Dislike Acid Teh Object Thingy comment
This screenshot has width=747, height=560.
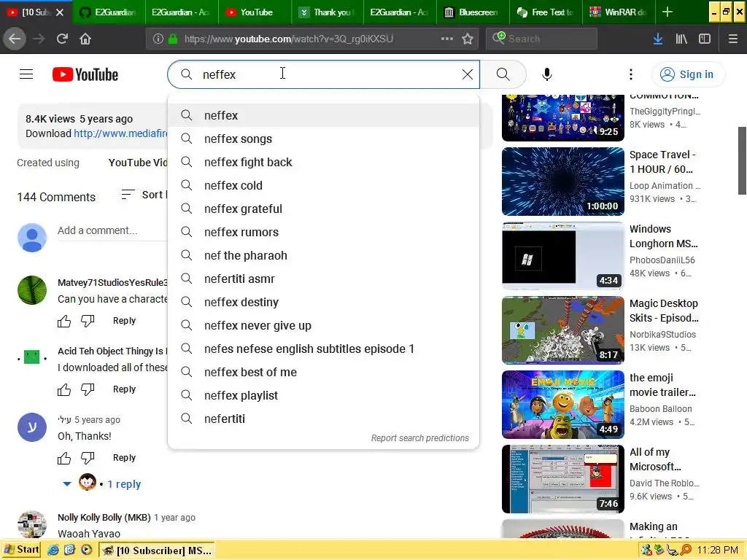pos(88,389)
